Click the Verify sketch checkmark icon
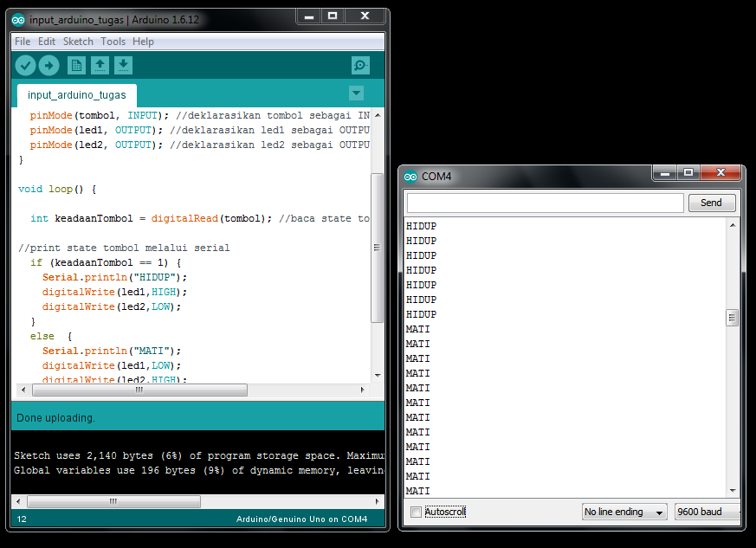 pyautogui.click(x=25, y=65)
